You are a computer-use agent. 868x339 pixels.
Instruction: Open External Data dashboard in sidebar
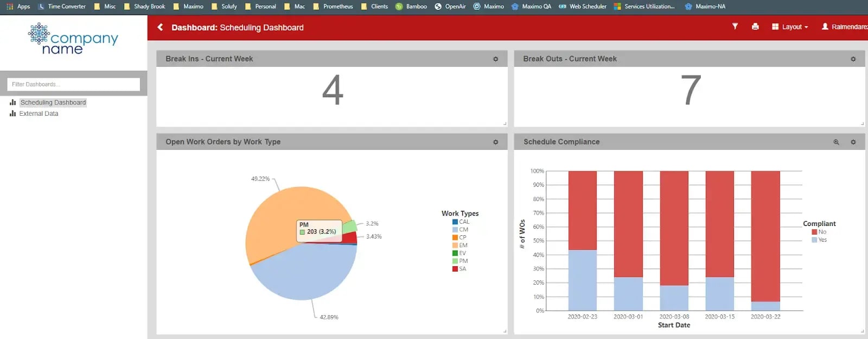coord(39,114)
